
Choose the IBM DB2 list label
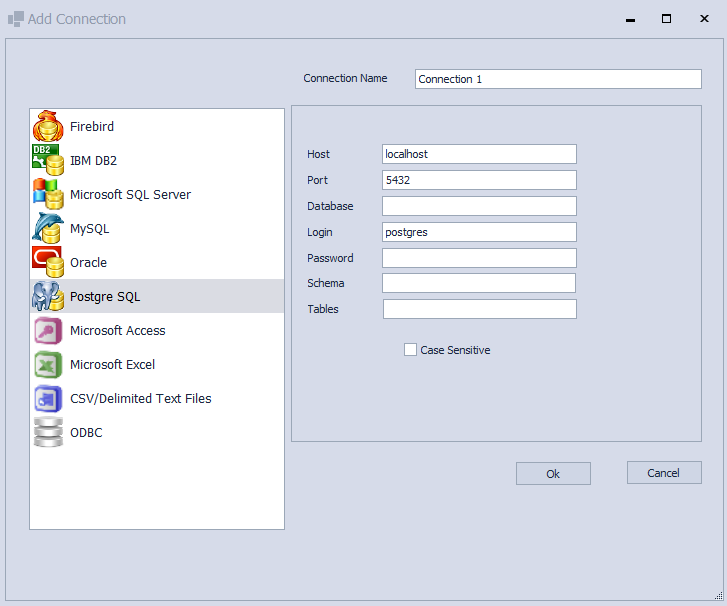click(93, 160)
